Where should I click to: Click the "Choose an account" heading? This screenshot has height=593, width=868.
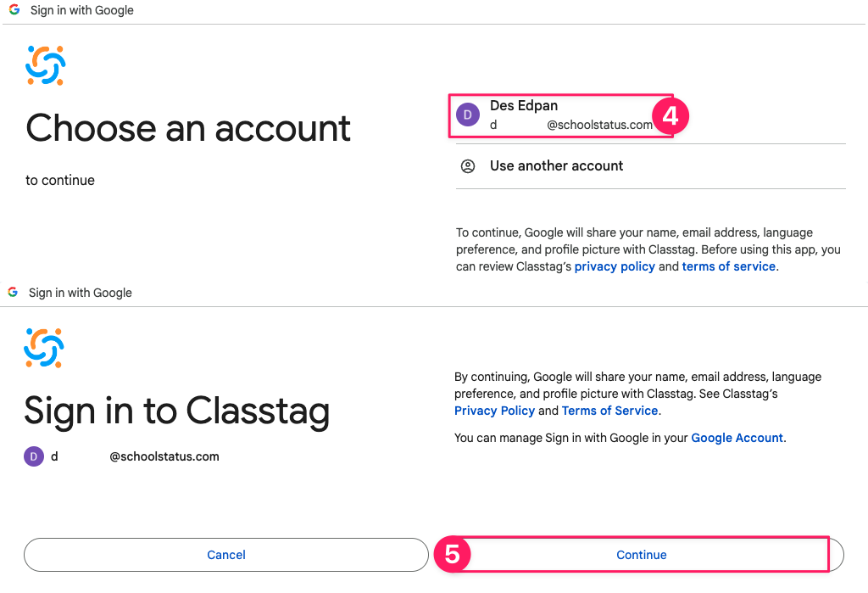click(188, 128)
